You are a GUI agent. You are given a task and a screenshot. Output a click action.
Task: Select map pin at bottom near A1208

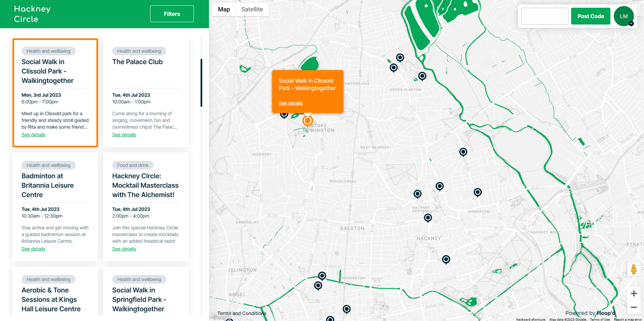tap(347, 309)
